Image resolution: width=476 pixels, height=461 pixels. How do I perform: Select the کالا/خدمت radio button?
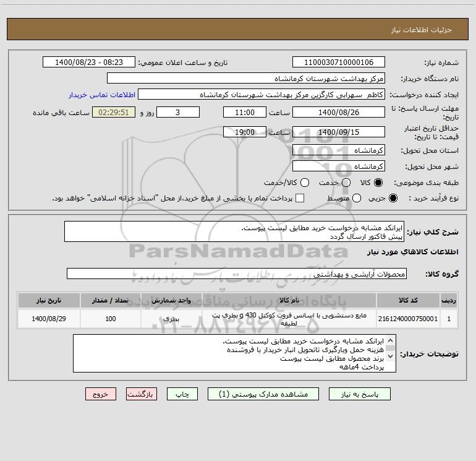(x=305, y=183)
